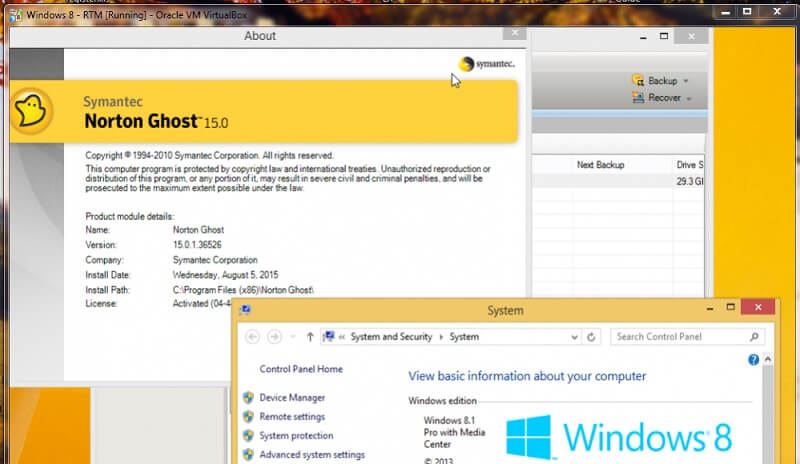Click the install path text
The image size is (800, 464).
(243, 290)
